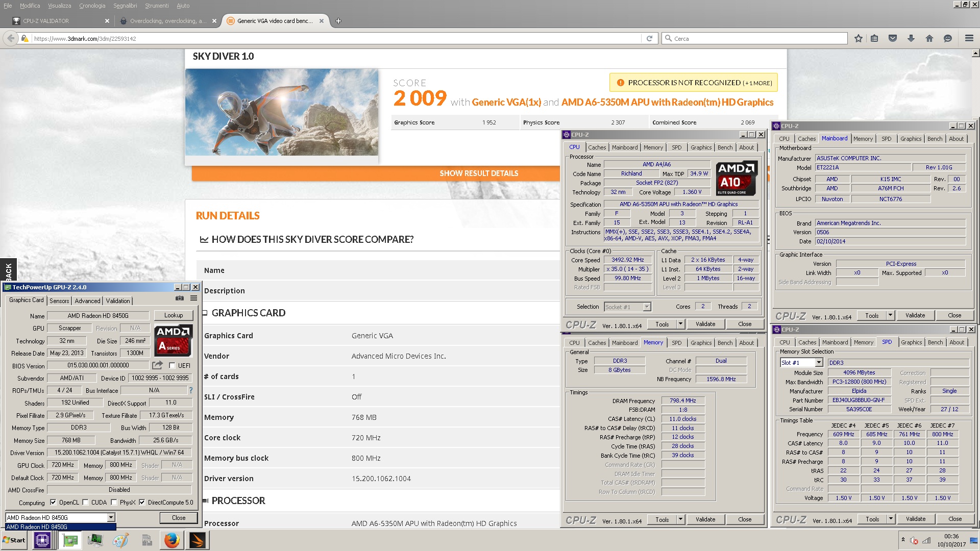
Task: Open the Firefox main menu
Action: (969, 38)
